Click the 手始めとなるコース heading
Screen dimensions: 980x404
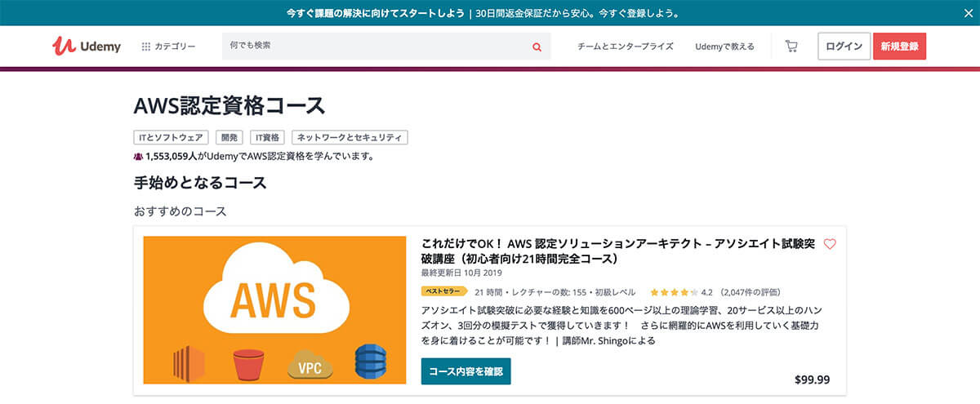tap(200, 183)
